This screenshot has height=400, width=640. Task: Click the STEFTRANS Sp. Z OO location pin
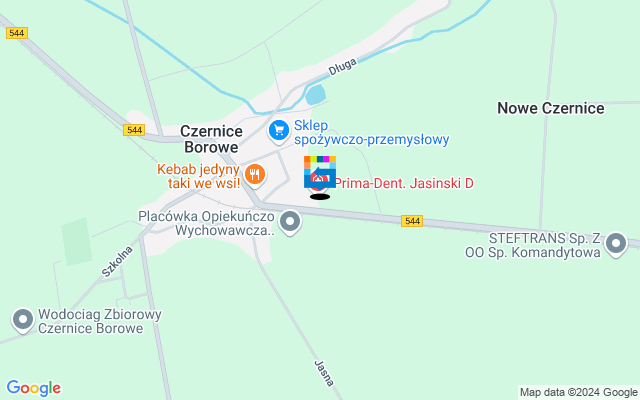click(616, 244)
